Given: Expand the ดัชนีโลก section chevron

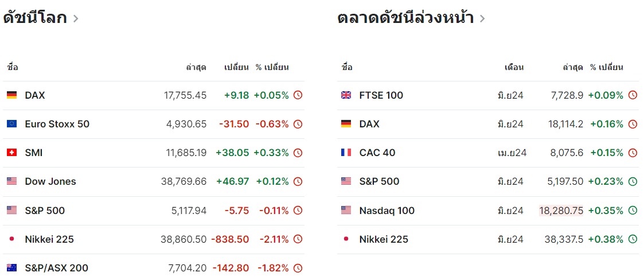Looking at the screenshot, I should 76,18.
